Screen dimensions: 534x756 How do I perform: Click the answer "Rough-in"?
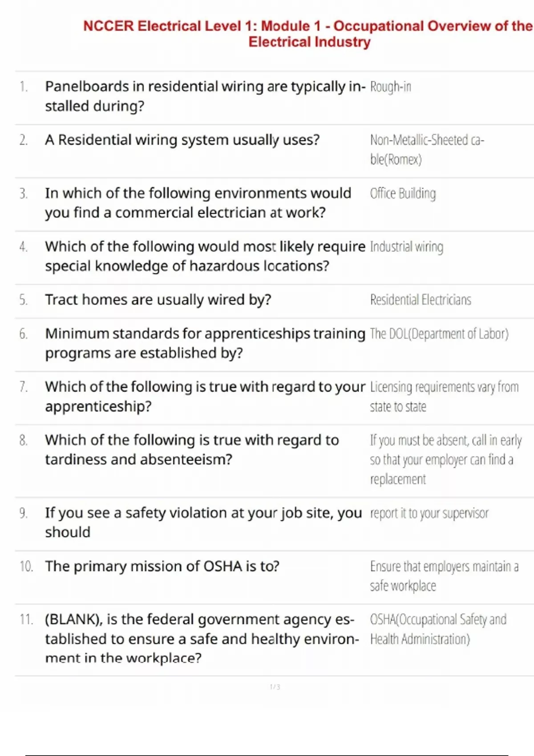click(390, 87)
